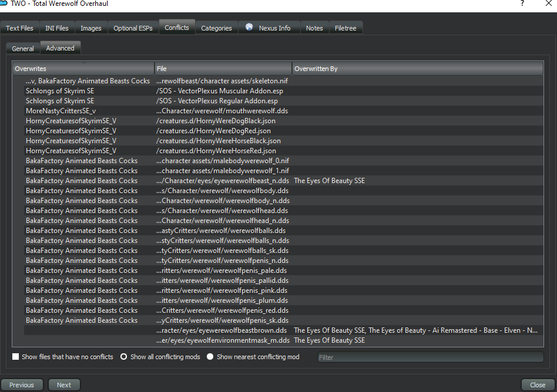Click the help question mark icon

click(x=522, y=4)
